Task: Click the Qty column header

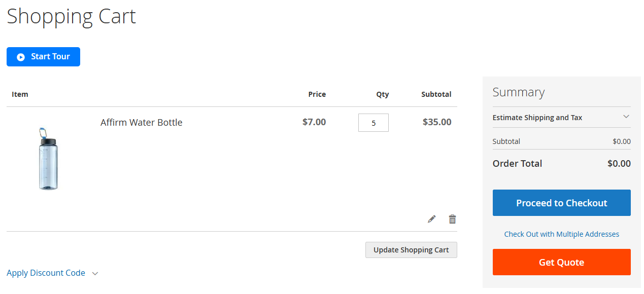Action: (x=382, y=94)
